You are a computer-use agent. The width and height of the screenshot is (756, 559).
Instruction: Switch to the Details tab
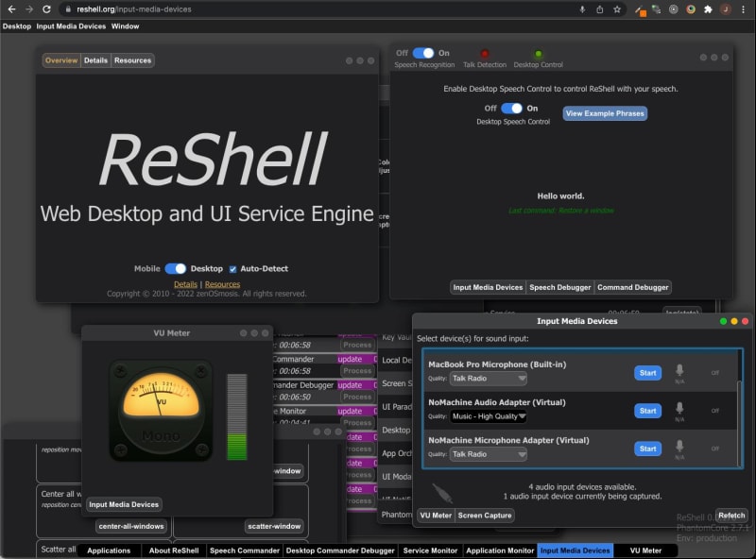(x=95, y=60)
